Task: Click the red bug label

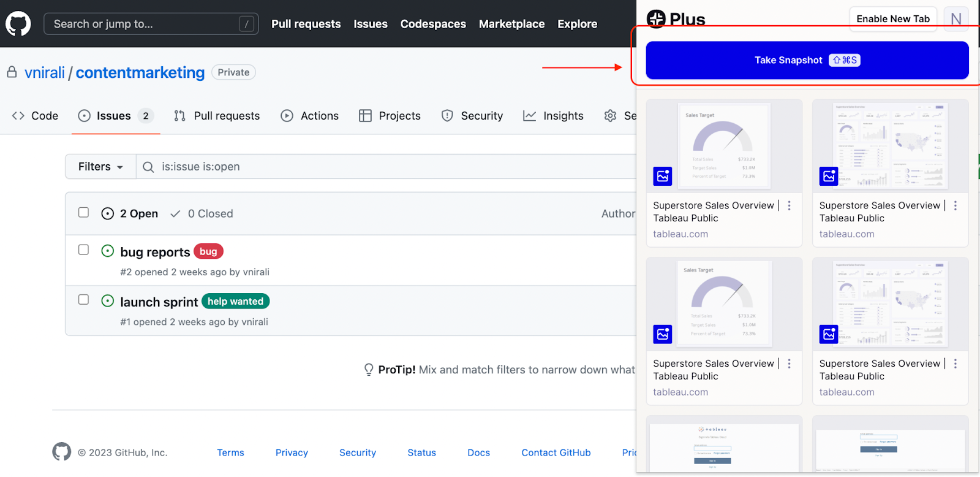Action: (x=208, y=251)
